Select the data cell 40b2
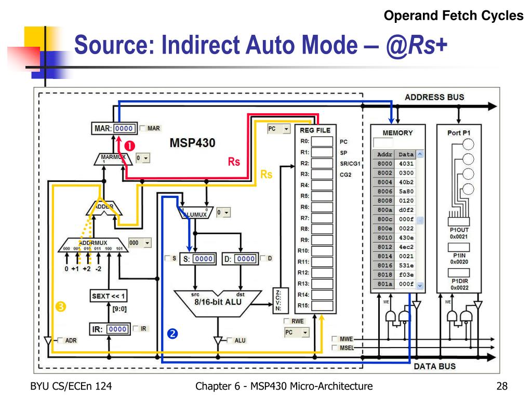532x399 pixels. [406, 182]
